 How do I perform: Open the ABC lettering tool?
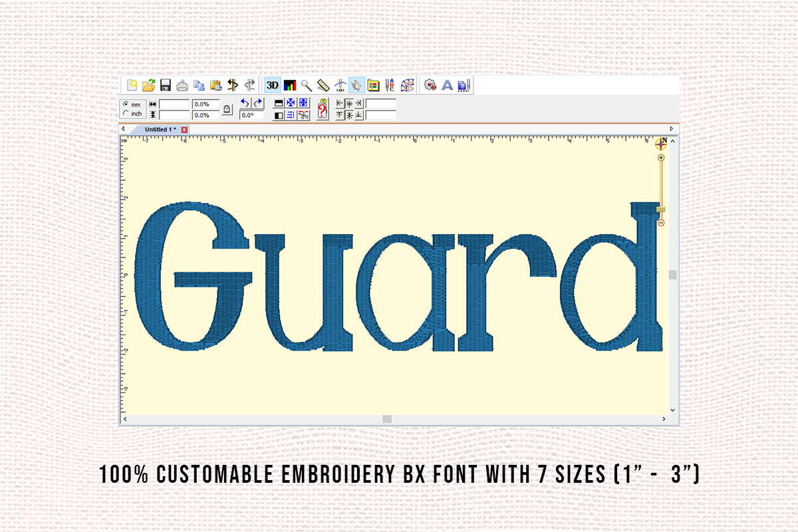(388, 85)
